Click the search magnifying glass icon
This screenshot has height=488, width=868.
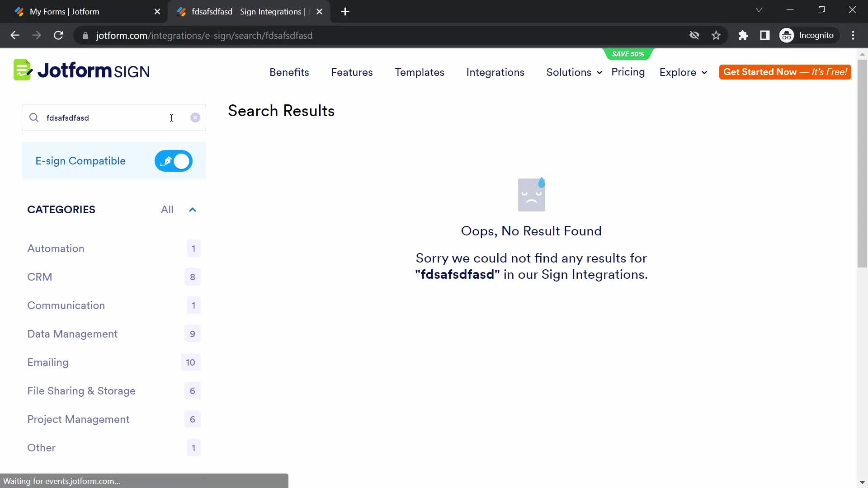tap(33, 118)
